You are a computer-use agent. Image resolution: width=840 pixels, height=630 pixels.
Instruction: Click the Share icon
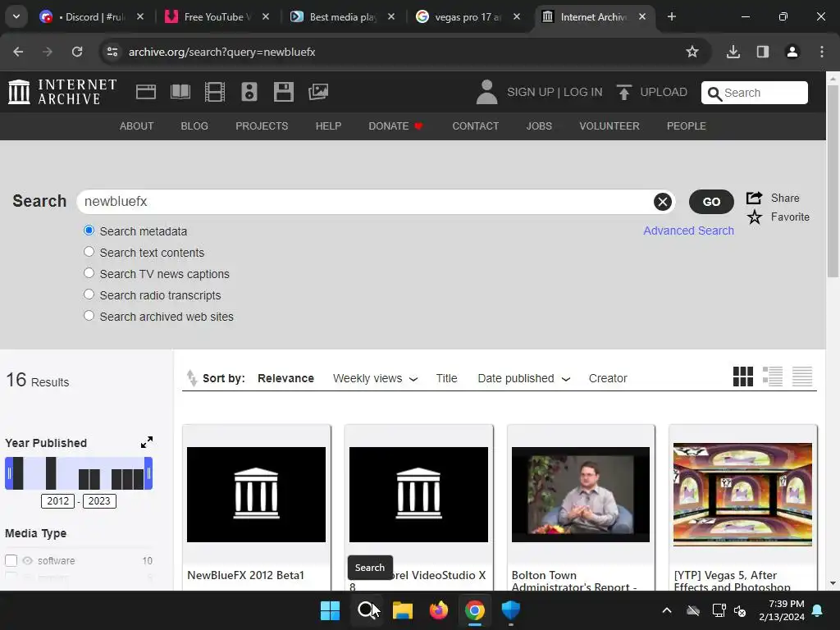(x=755, y=199)
